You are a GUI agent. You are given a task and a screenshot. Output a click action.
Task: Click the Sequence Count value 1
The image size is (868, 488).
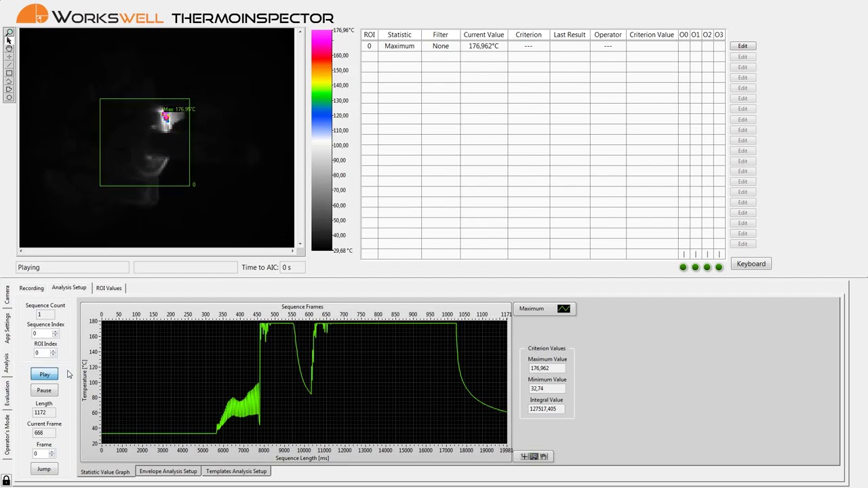[x=45, y=314]
